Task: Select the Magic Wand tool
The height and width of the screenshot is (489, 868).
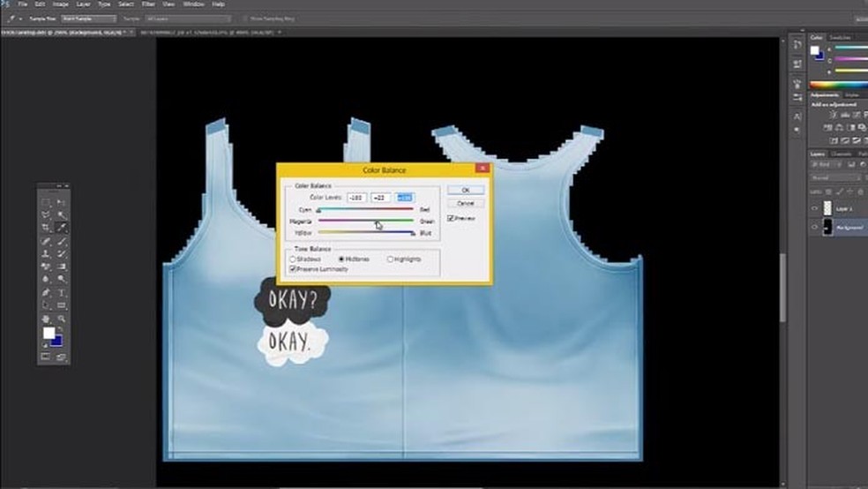Action: [61, 214]
